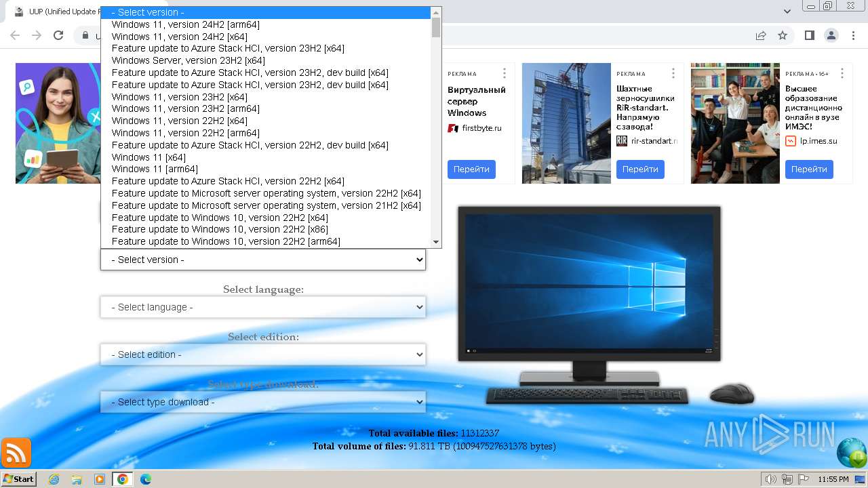The width and height of the screenshot is (868, 488).
Task: Click the orange RSS feed icon
Action: click(16, 453)
